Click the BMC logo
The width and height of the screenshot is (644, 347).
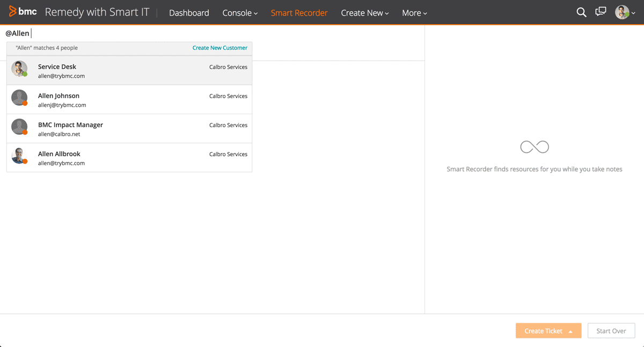[x=23, y=12]
